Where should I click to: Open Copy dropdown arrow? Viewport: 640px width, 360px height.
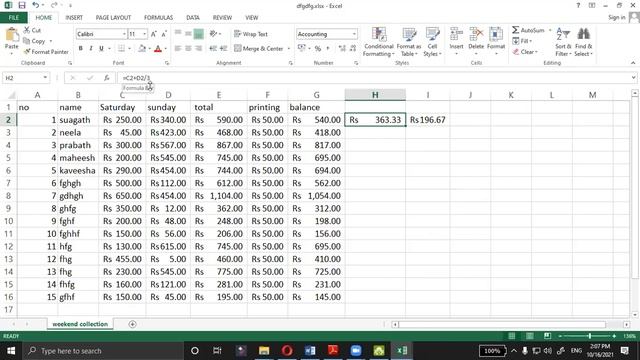point(51,41)
